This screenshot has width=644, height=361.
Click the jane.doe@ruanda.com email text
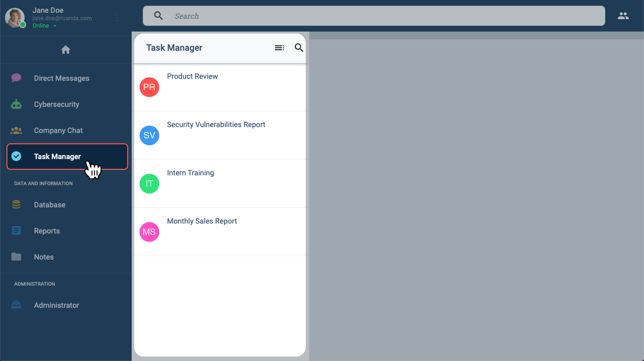coord(62,18)
